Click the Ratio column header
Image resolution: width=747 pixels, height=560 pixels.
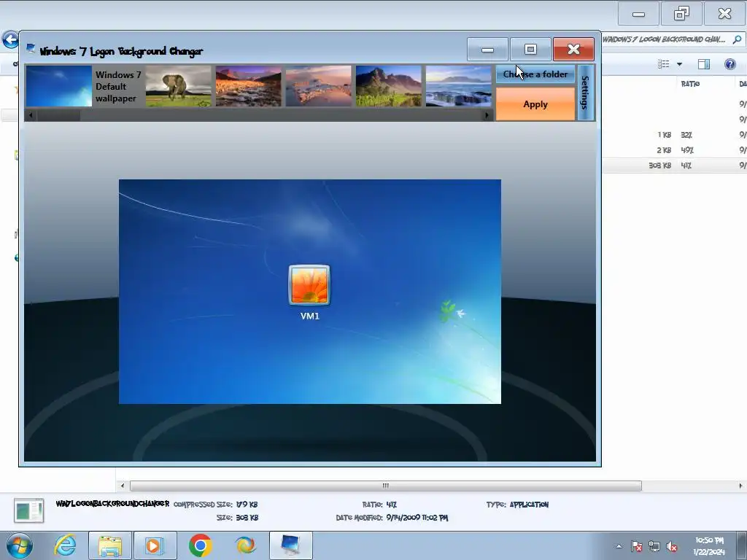[x=690, y=84]
